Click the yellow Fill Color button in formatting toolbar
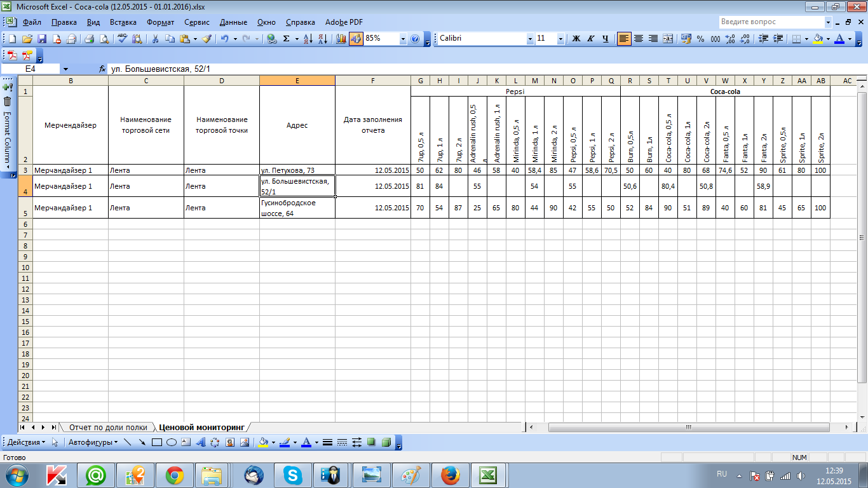 [818, 39]
